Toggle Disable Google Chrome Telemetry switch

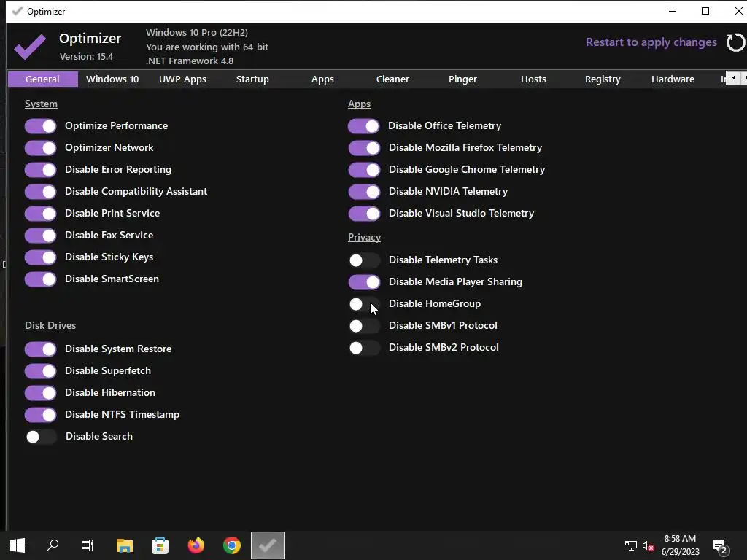(x=364, y=170)
